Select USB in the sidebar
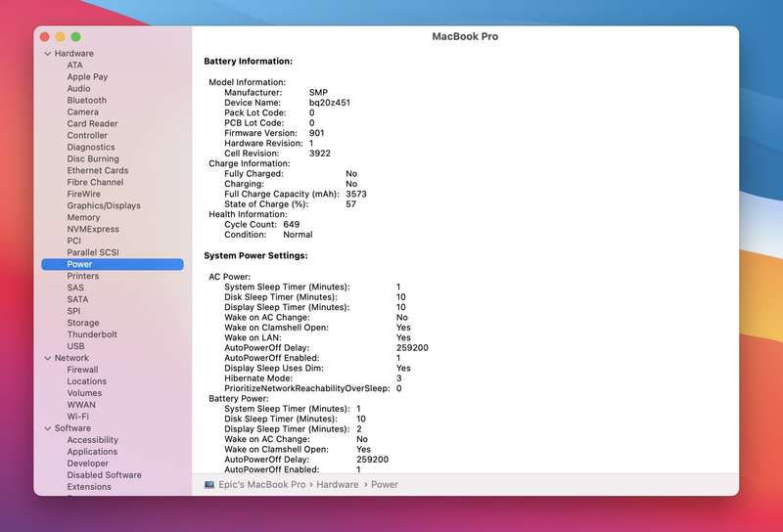This screenshot has width=783, height=532. point(76,346)
